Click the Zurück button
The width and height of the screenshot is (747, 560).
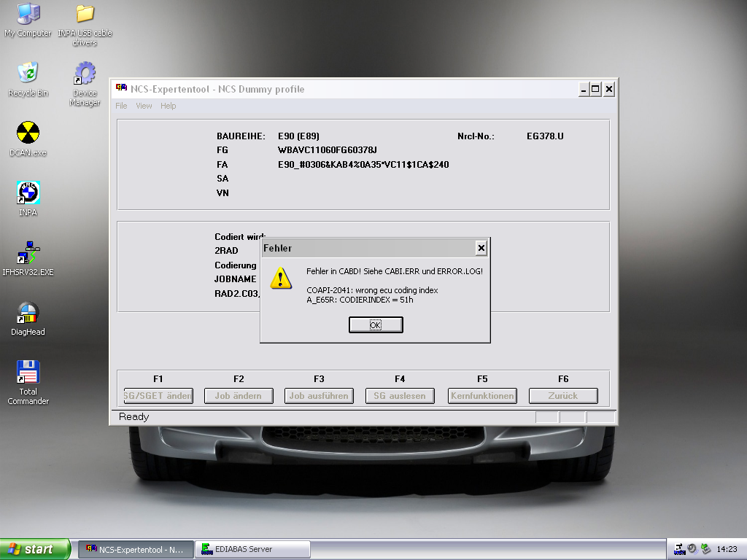[562, 396]
